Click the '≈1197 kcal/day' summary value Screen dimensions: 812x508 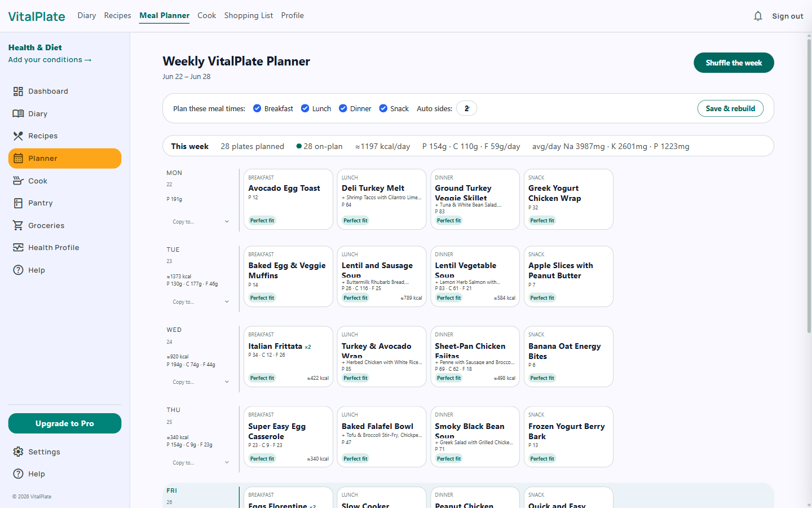382,146
